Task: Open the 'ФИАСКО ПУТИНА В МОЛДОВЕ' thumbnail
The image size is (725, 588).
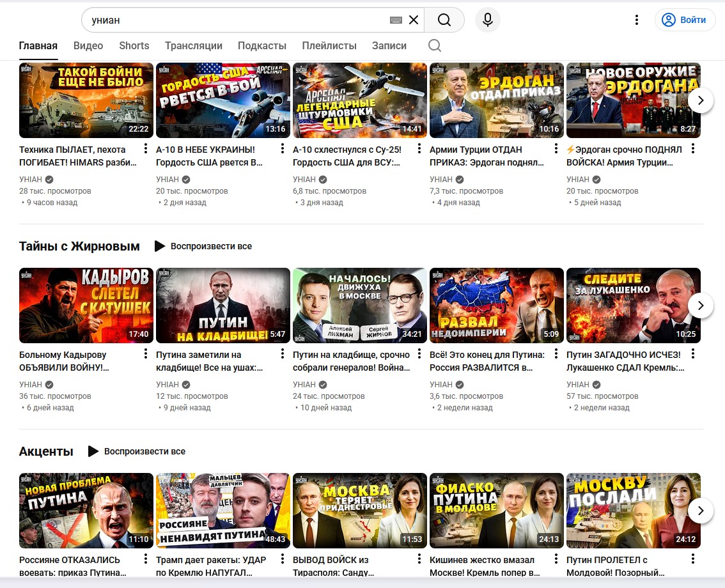Action: [497, 511]
